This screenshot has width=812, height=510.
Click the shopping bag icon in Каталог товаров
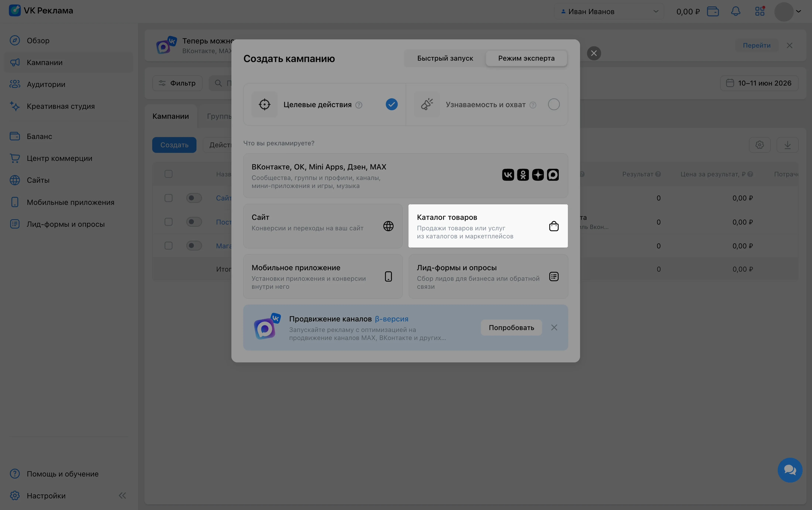click(554, 226)
